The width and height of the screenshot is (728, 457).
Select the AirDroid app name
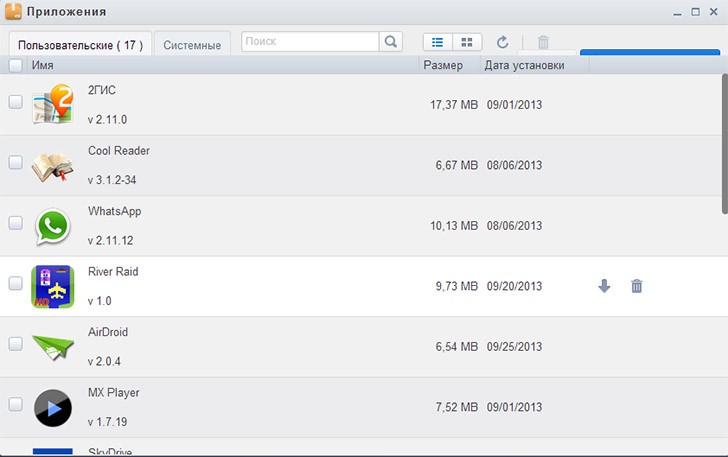pos(108,332)
